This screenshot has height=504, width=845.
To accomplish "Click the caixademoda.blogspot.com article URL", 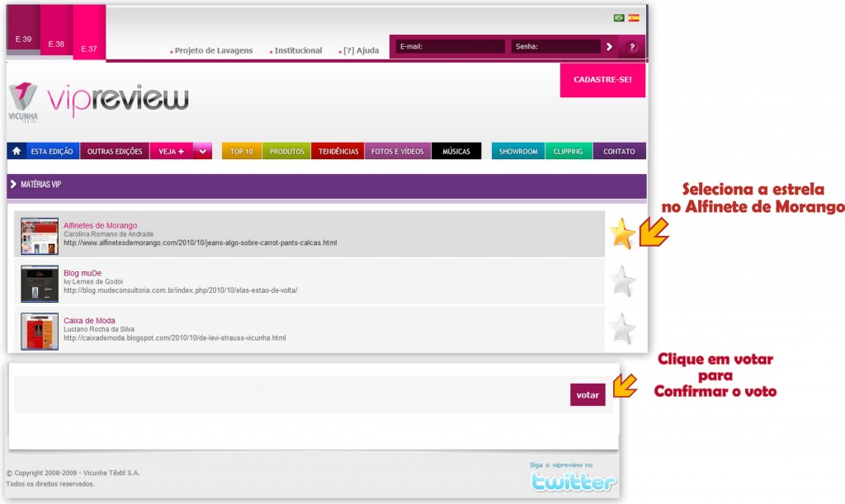I will click(175, 337).
